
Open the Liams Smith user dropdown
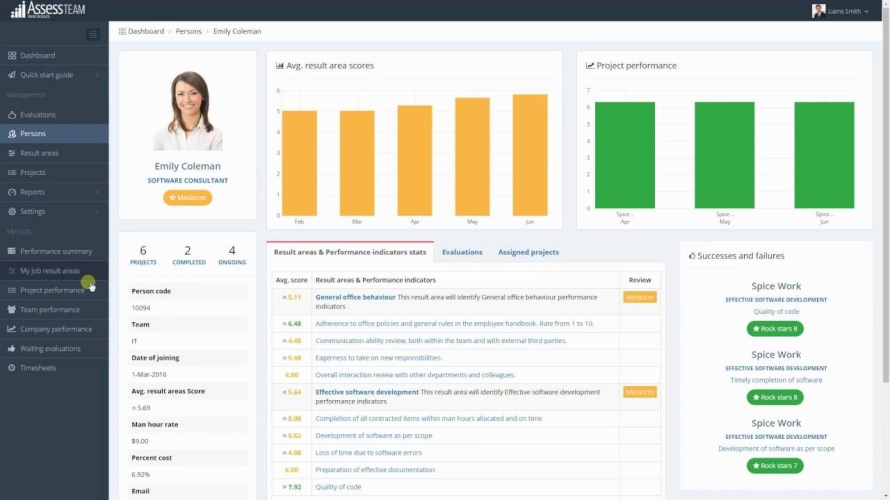[x=840, y=11]
